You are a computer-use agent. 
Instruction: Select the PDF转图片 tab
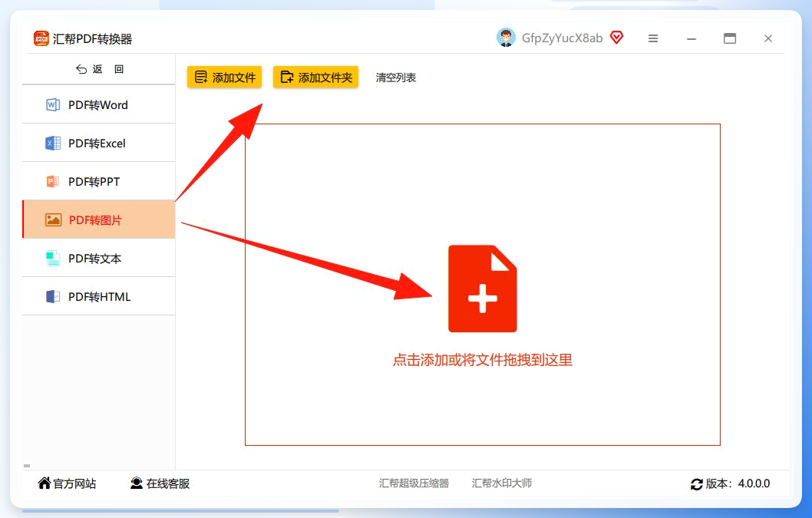(98, 219)
